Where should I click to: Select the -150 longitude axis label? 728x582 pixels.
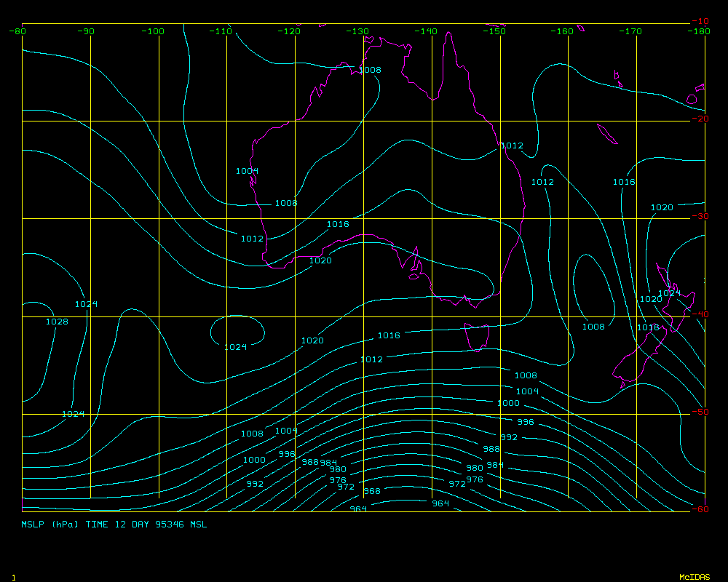[496, 31]
